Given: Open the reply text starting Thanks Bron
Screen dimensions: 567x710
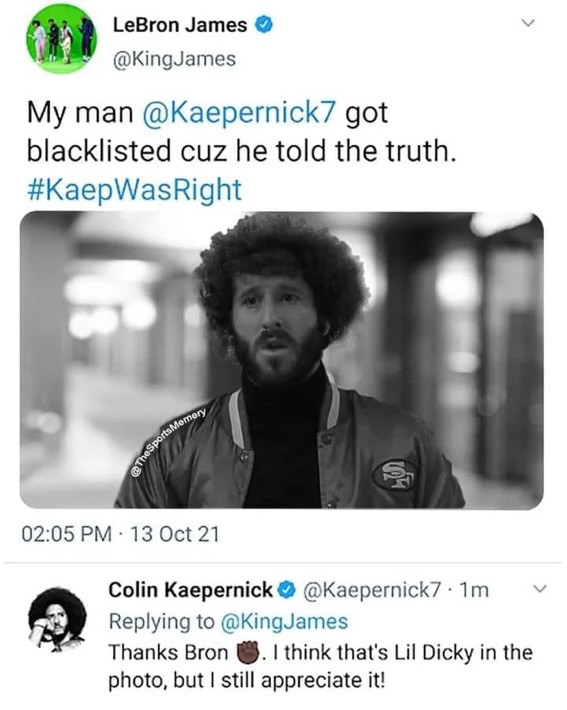Looking at the screenshot, I should click(x=321, y=667).
